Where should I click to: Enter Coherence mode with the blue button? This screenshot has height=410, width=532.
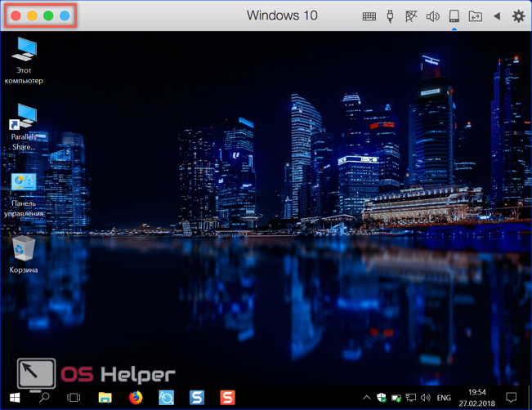point(65,16)
